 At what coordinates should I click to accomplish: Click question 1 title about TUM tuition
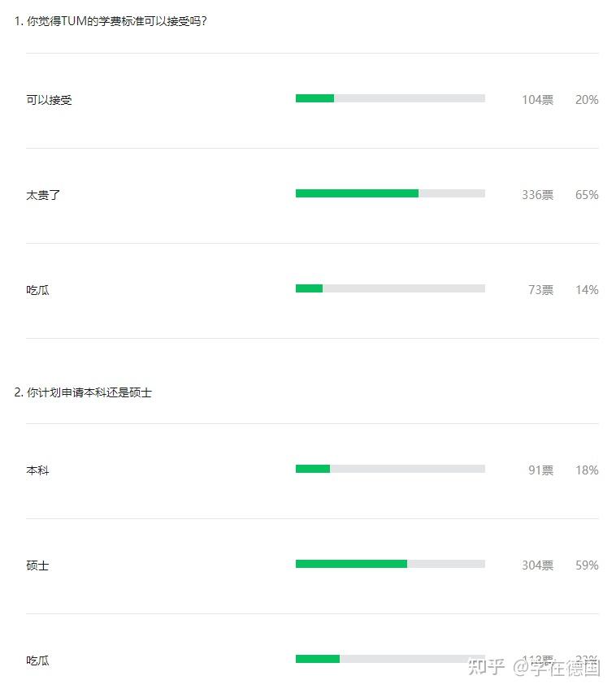pos(111,21)
